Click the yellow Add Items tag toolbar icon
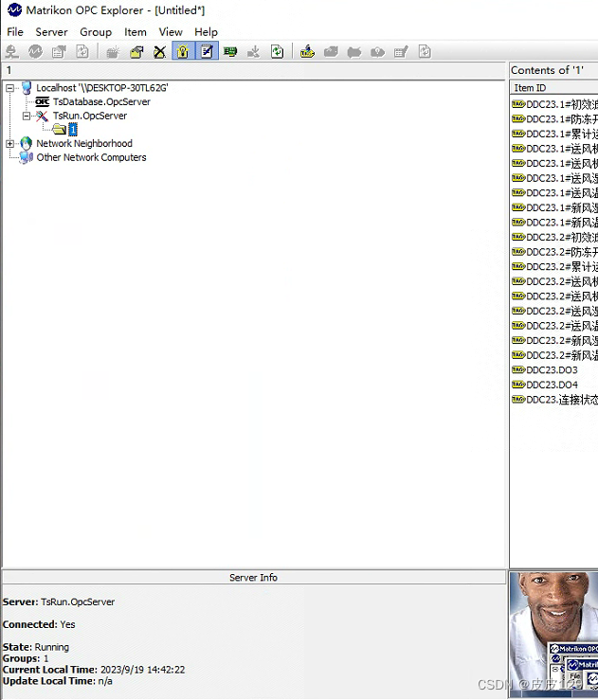The image size is (598, 700). [x=307, y=52]
